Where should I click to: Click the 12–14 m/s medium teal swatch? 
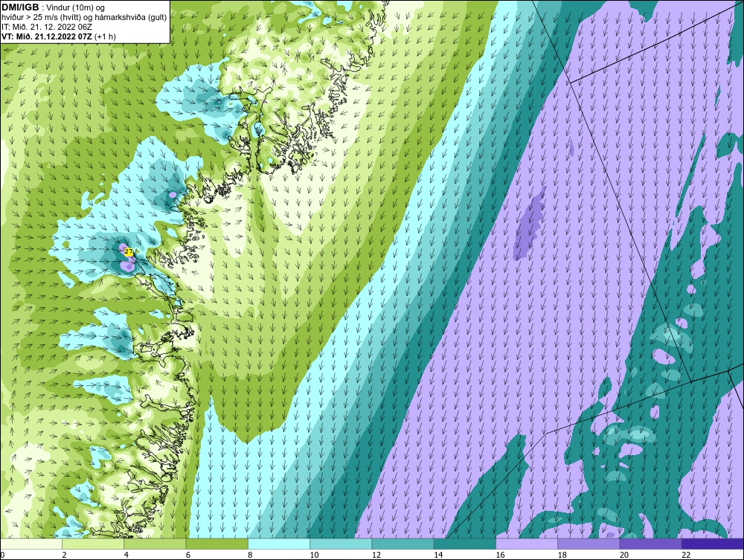point(403,544)
